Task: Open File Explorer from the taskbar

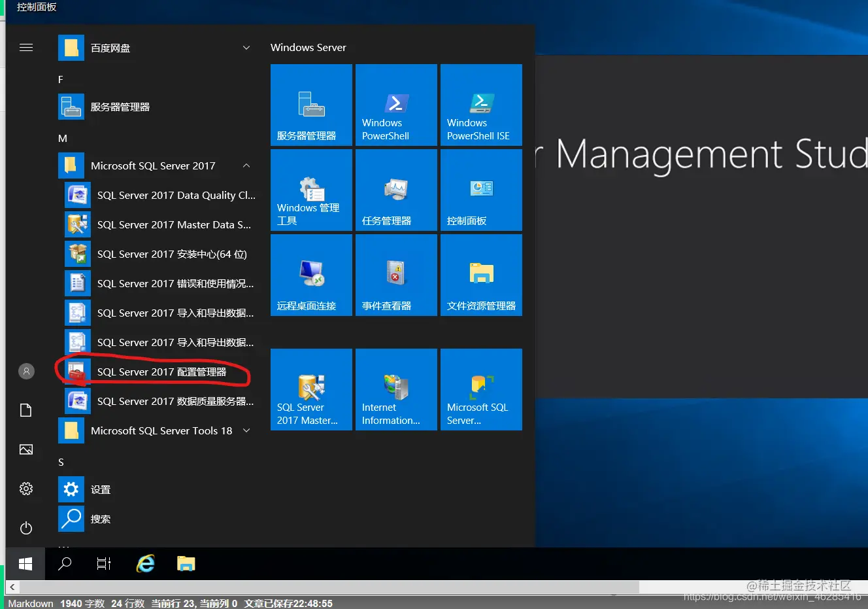Action: 186,564
